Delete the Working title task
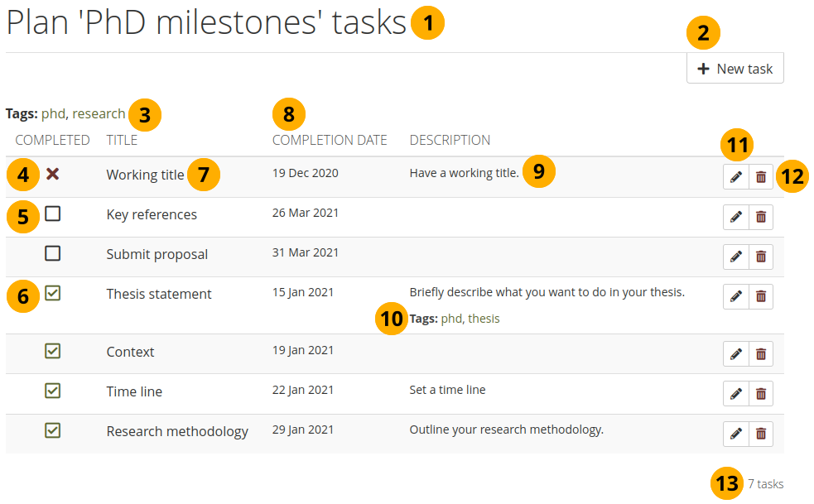The width and height of the screenshot is (814, 504). click(x=761, y=177)
